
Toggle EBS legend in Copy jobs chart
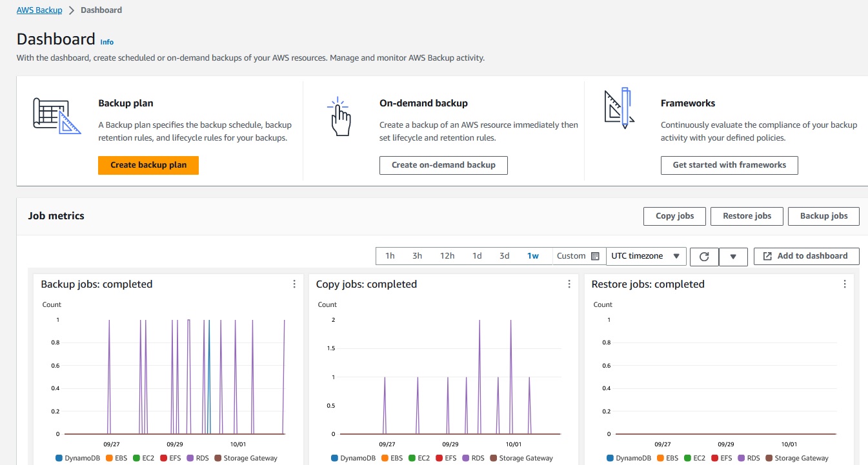click(390, 459)
